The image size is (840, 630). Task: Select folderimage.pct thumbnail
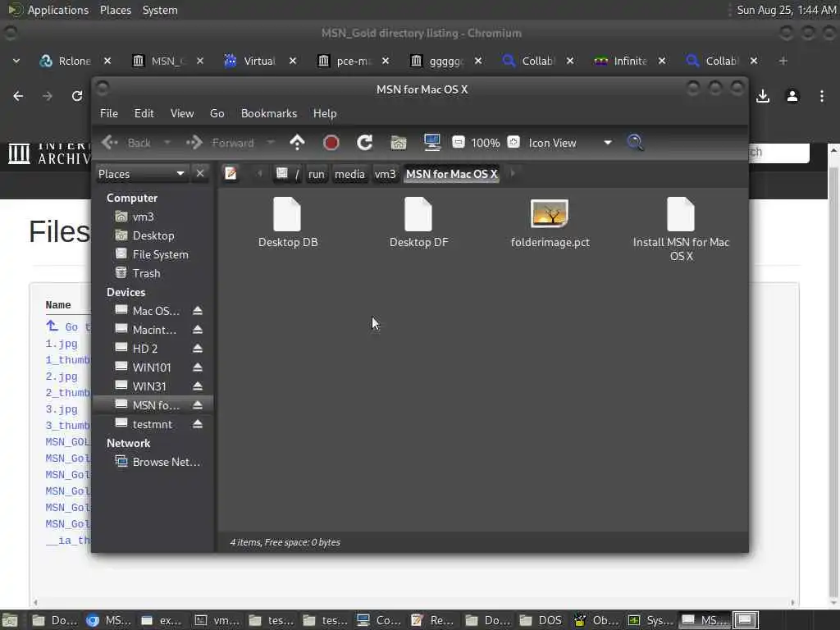click(x=550, y=214)
